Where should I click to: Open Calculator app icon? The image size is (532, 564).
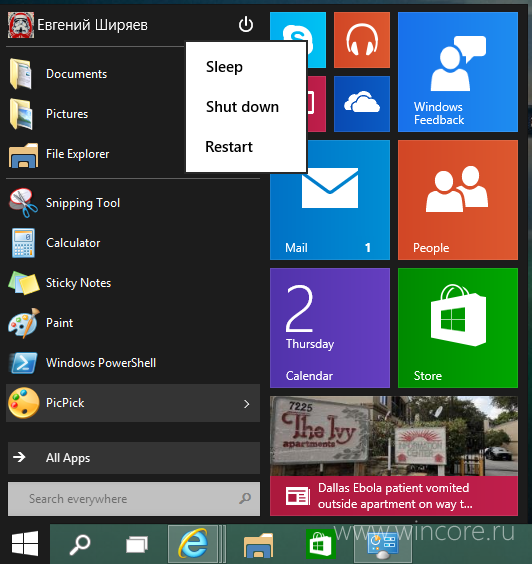[x=23, y=243]
